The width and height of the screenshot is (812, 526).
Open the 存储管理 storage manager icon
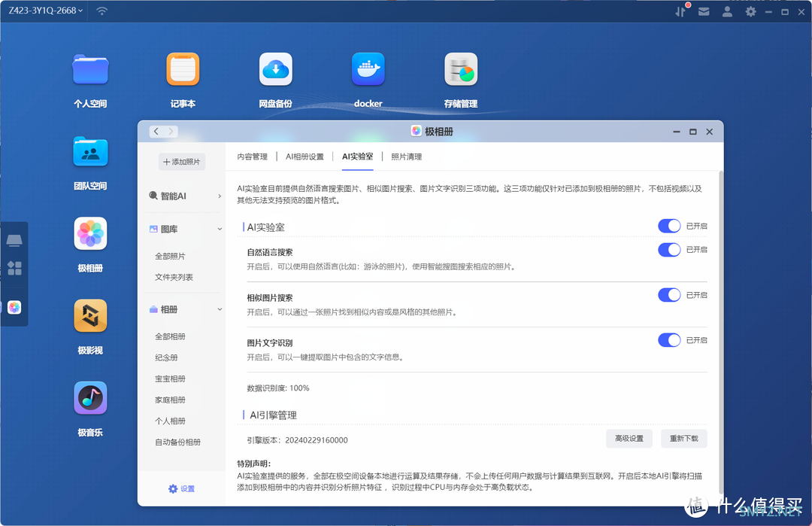(461, 69)
